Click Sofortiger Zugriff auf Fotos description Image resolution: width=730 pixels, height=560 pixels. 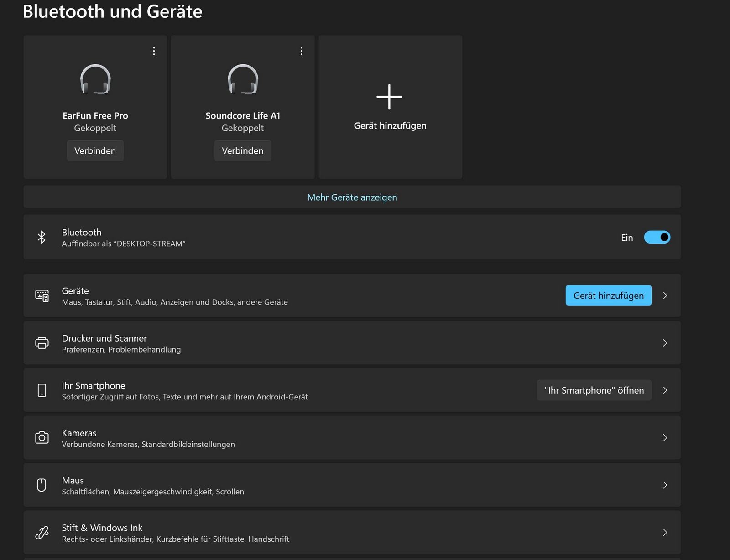[x=185, y=397]
